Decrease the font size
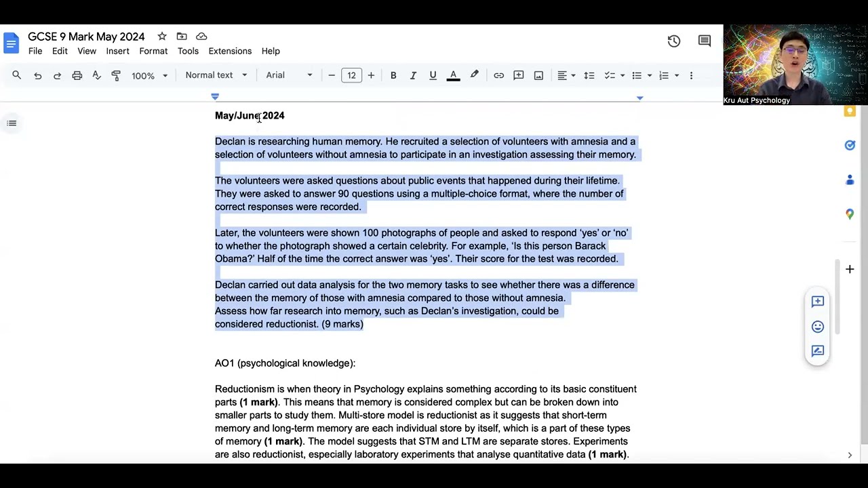This screenshot has height=488, width=868. (332, 75)
